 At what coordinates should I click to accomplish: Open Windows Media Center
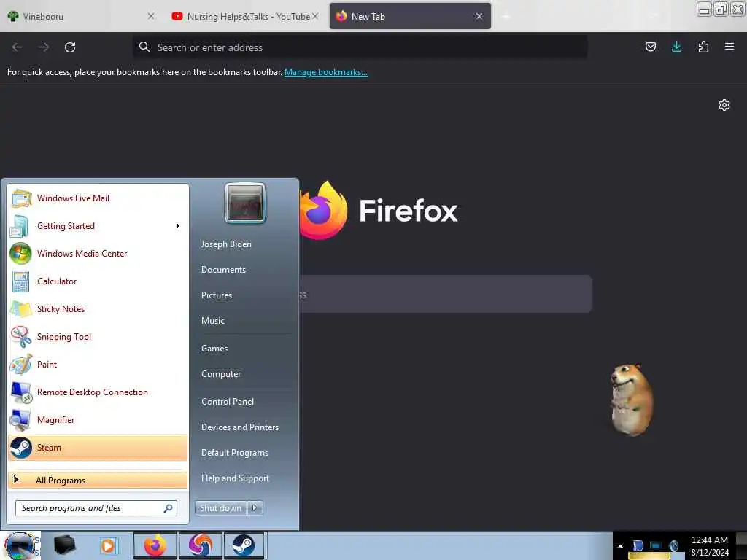(98, 253)
